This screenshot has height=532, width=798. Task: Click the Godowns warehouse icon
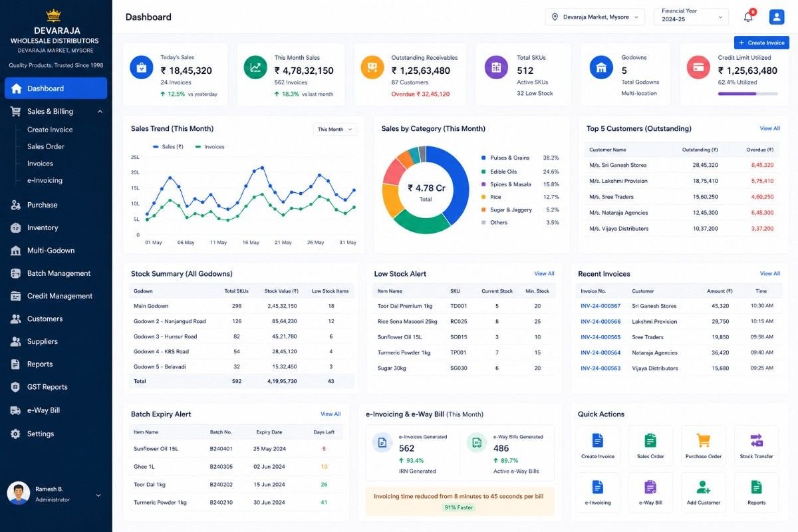coord(602,67)
